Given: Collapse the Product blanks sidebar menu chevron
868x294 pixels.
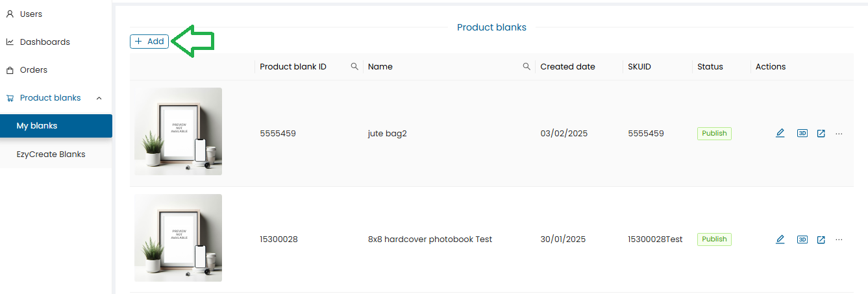Looking at the screenshot, I should (99, 98).
